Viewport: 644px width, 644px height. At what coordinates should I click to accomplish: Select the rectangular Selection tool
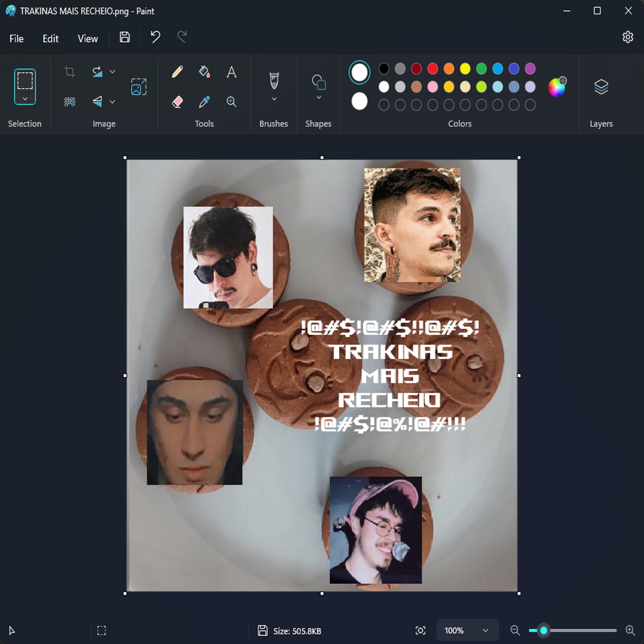click(25, 80)
